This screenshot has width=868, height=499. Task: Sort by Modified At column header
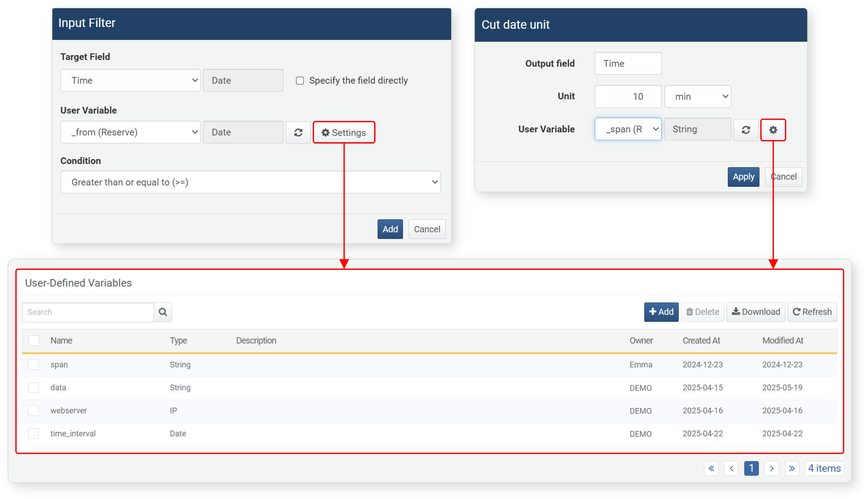coord(783,341)
